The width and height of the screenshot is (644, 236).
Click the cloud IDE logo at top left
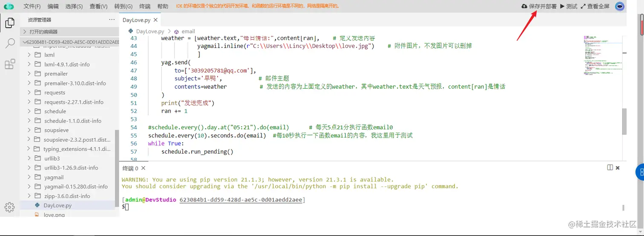click(9, 6)
